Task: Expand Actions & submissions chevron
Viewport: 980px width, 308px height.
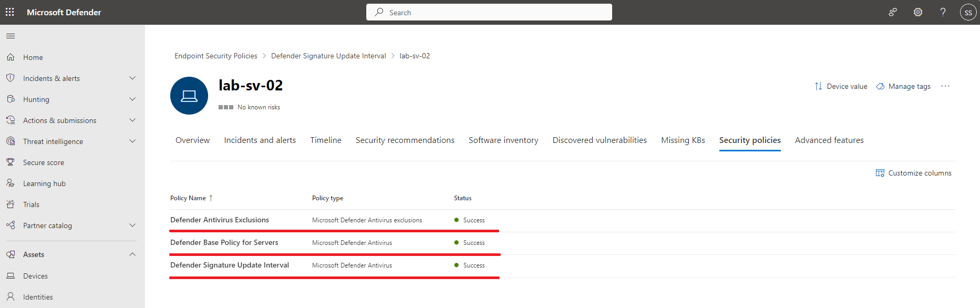Action: pyautogui.click(x=132, y=120)
